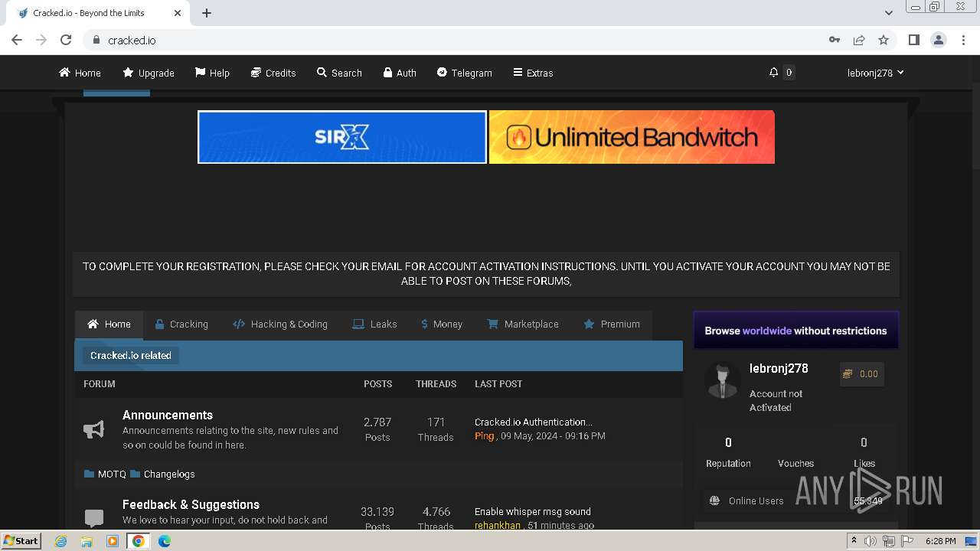The width and height of the screenshot is (980, 551).
Task: Click the 0.00 credits balance button
Action: (x=861, y=374)
